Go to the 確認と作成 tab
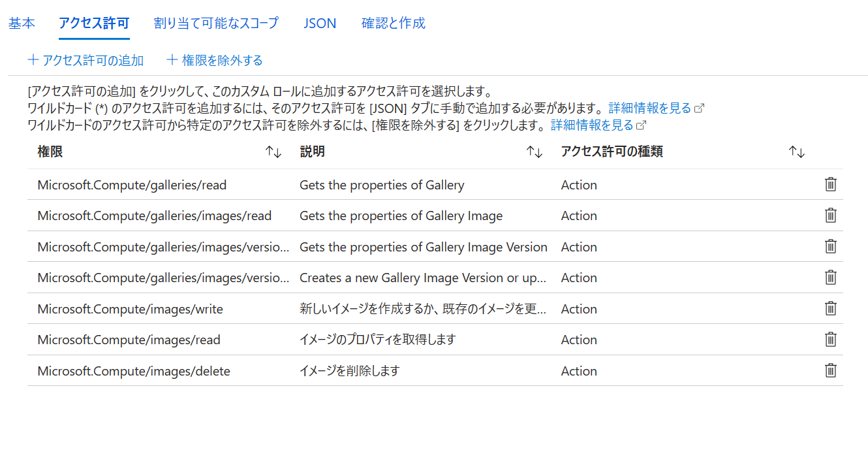Image resolution: width=868 pixels, height=465 pixels. (394, 24)
